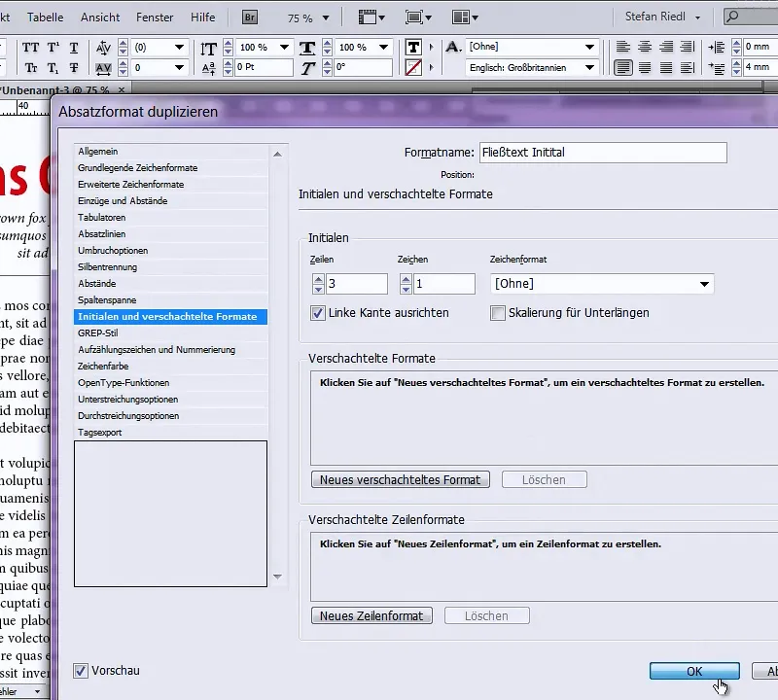Open Screen Mode icon menu
Image resolution: width=778 pixels, height=700 pixels.
[418, 17]
